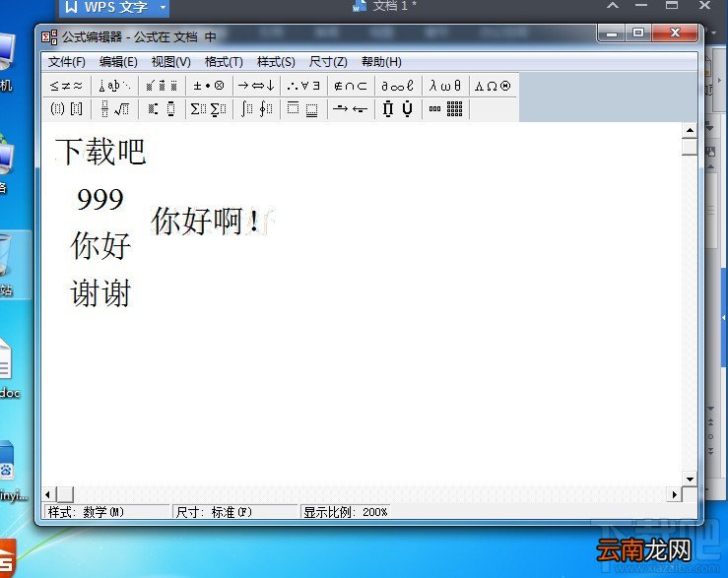Click the text 谢谢 in the equation
Screen dimensions: 728x578
[x=100, y=293]
